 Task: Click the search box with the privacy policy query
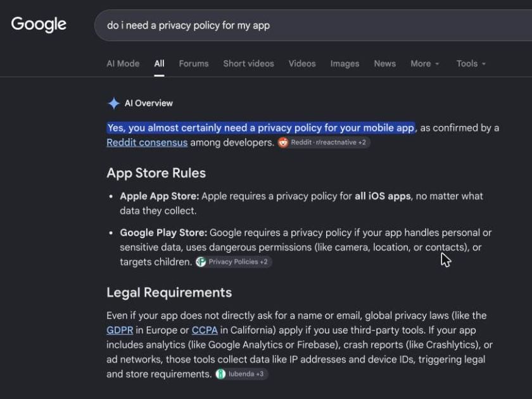tap(313, 25)
